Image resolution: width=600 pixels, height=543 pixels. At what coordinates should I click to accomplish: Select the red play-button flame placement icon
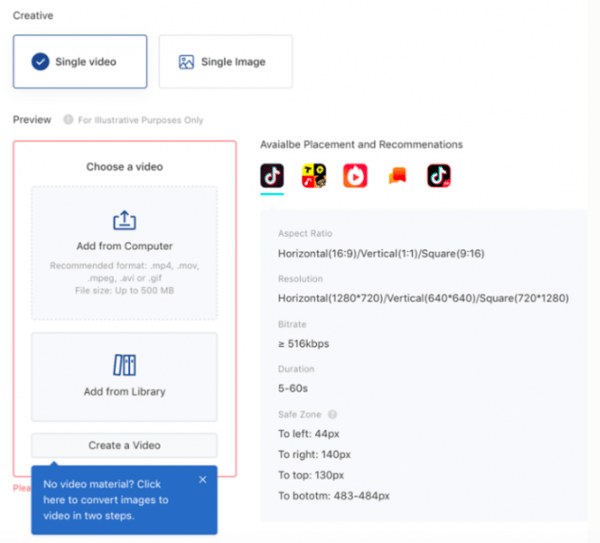pyautogui.click(x=355, y=175)
